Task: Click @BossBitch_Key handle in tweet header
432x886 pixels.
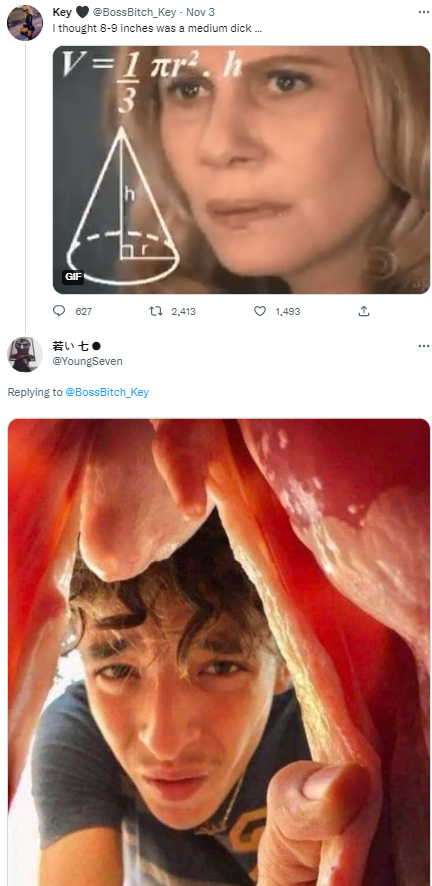Action: (x=134, y=12)
